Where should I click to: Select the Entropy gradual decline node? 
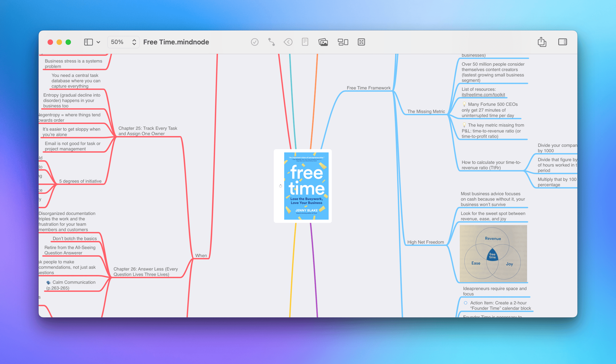pos(72,100)
